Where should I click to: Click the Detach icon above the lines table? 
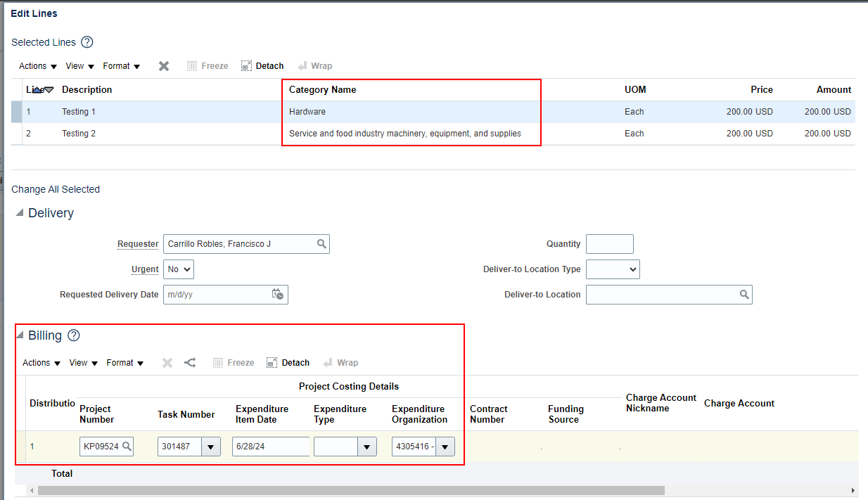point(262,65)
